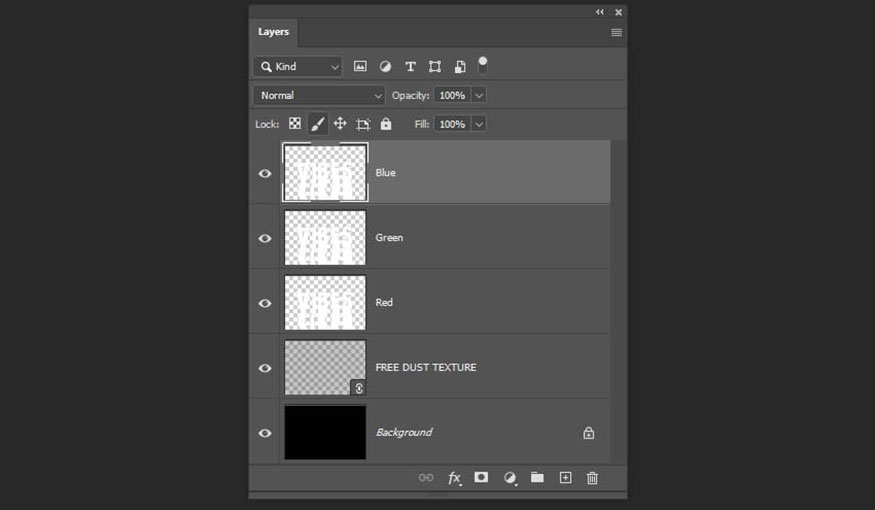The width and height of the screenshot is (875, 510).
Task: Filter for shape layers icon
Action: click(x=435, y=67)
